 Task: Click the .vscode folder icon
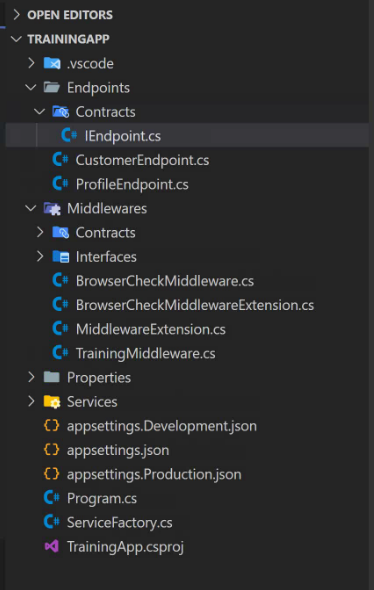[52, 64]
